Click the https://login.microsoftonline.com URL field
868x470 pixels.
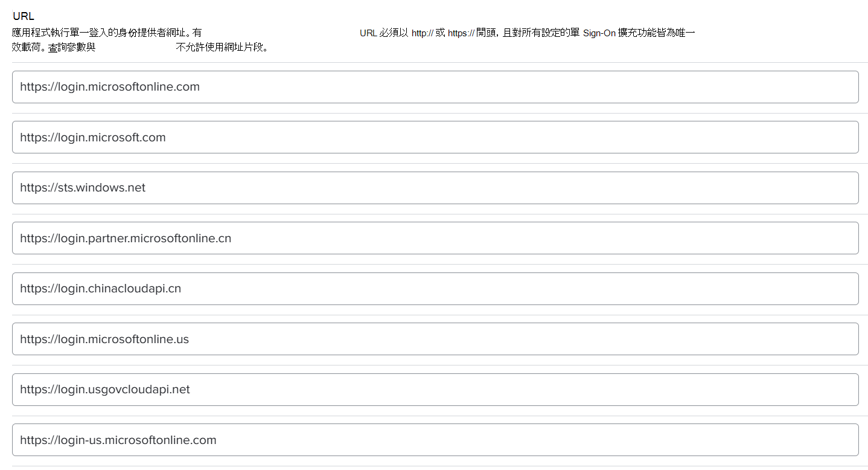tap(435, 87)
